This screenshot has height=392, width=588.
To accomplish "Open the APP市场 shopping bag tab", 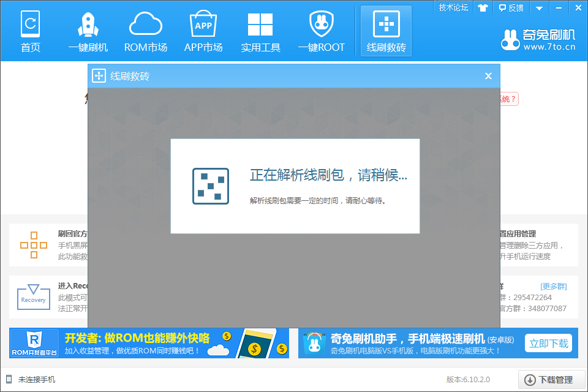I will click(x=203, y=31).
